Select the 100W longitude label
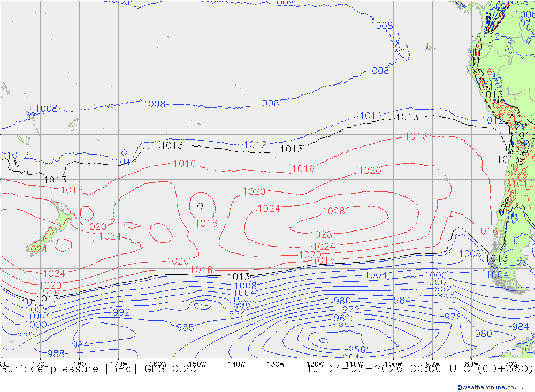Image resolution: width=535 pixels, height=392 pixels. coord(393,364)
